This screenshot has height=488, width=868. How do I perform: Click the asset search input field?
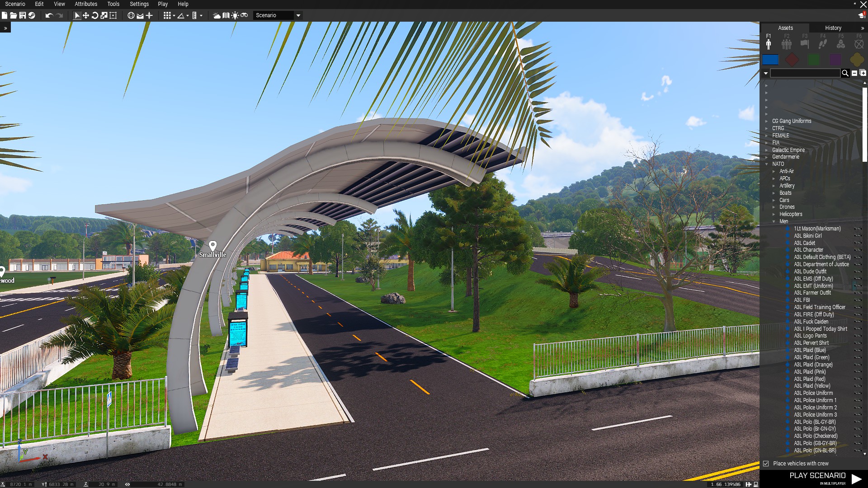click(805, 73)
